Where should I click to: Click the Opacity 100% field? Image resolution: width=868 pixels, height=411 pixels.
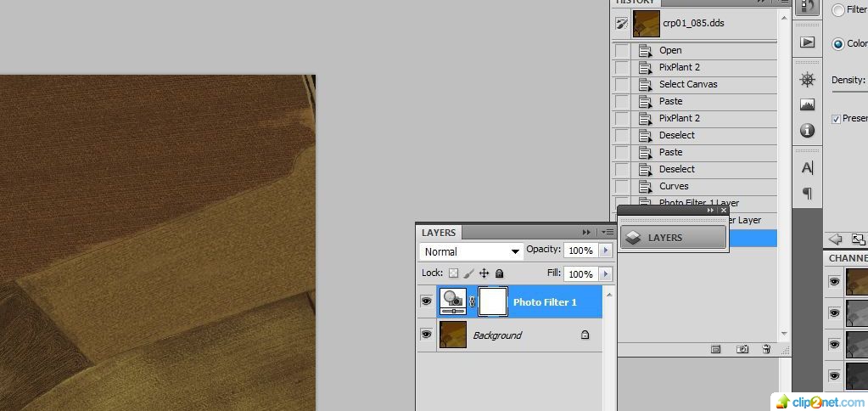pyautogui.click(x=581, y=251)
